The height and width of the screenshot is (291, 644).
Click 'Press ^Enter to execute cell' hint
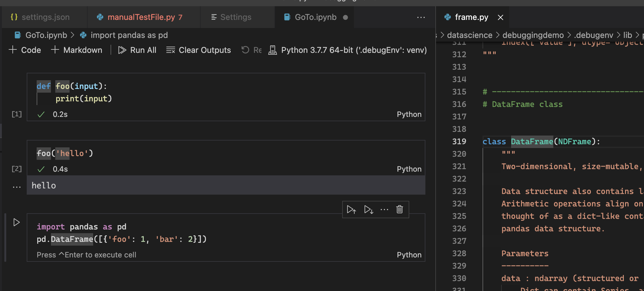coord(86,255)
